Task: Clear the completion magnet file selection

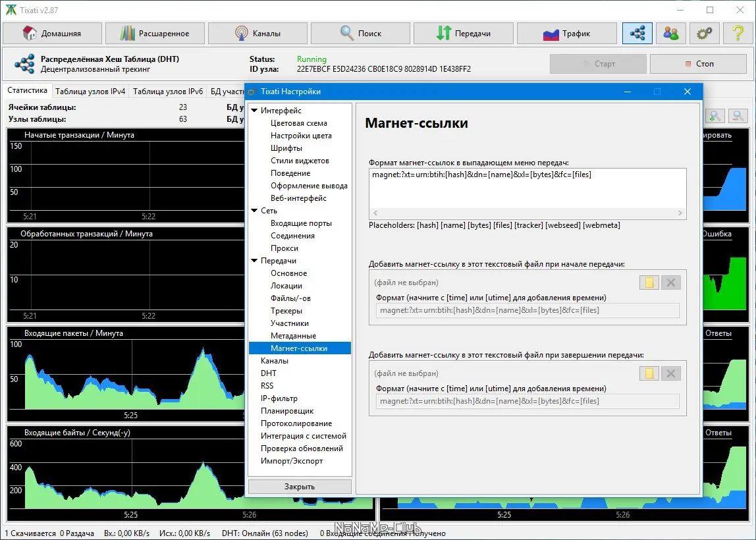Action: pyautogui.click(x=670, y=373)
